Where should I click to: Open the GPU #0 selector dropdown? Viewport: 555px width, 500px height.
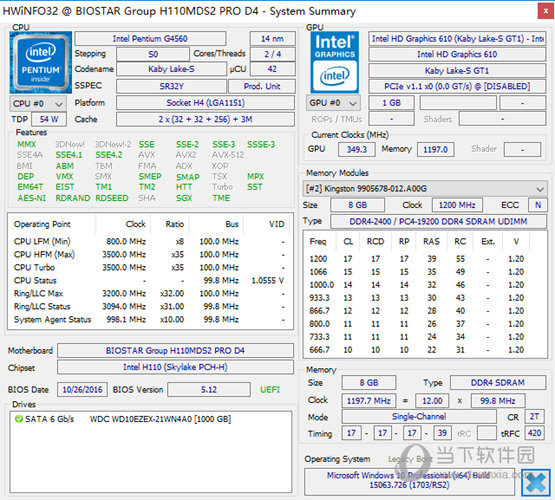click(x=333, y=103)
